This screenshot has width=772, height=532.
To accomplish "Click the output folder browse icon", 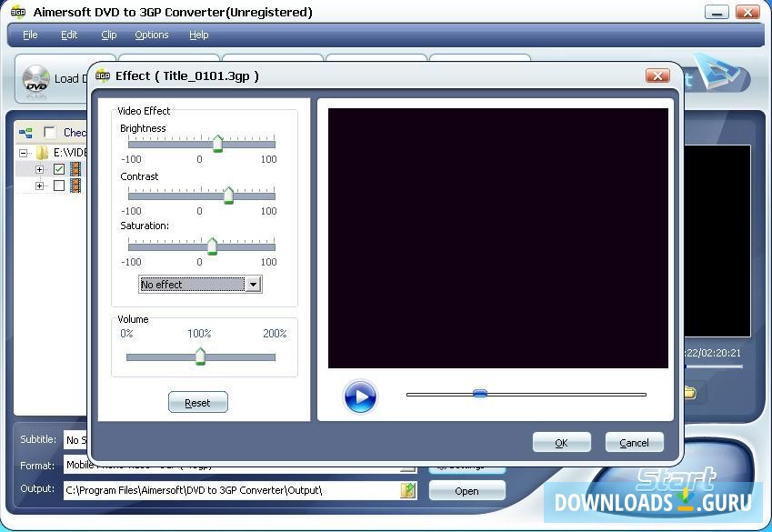I will click(x=408, y=490).
